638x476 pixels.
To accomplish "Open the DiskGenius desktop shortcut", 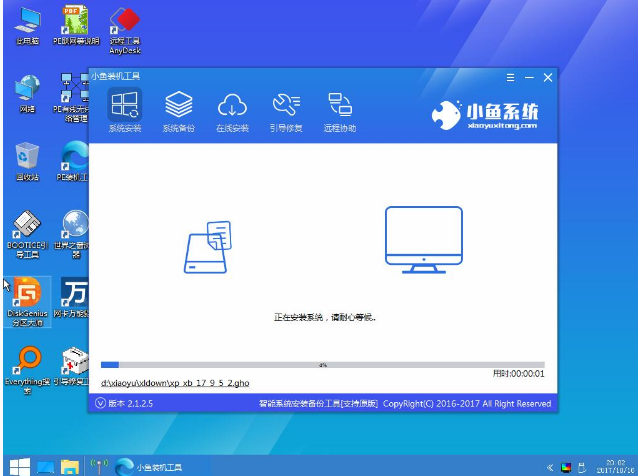I will coord(27,298).
